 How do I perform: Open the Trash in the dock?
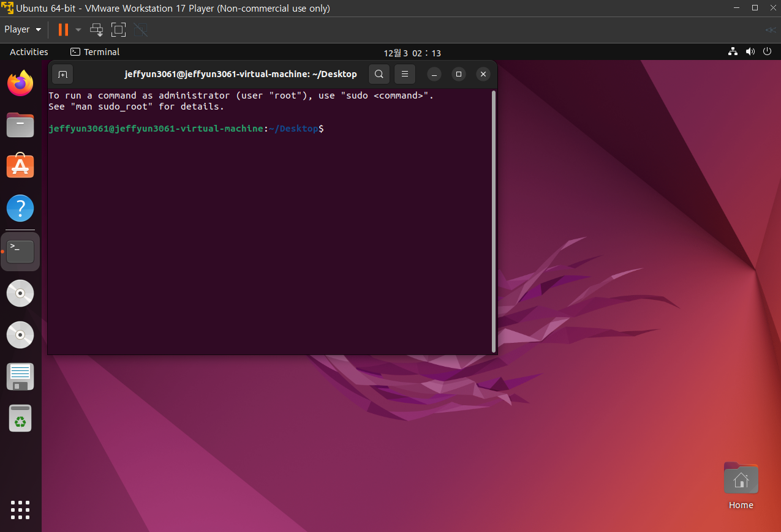coord(20,418)
